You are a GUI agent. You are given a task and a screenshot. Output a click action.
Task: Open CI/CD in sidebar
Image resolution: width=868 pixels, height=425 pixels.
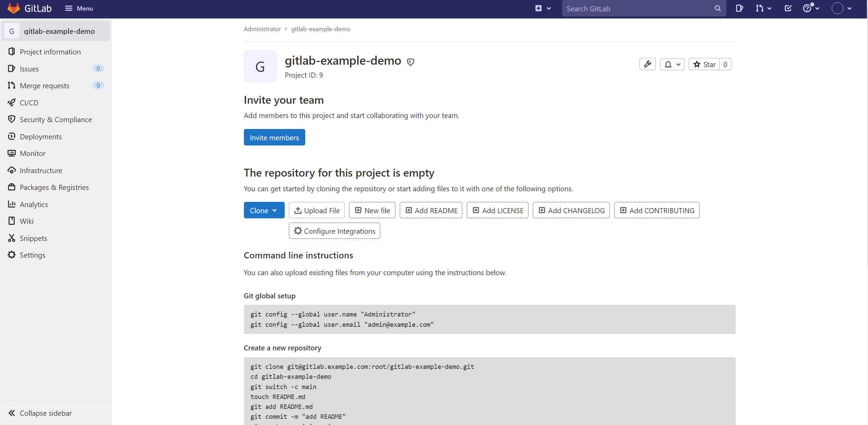click(56, 103)
